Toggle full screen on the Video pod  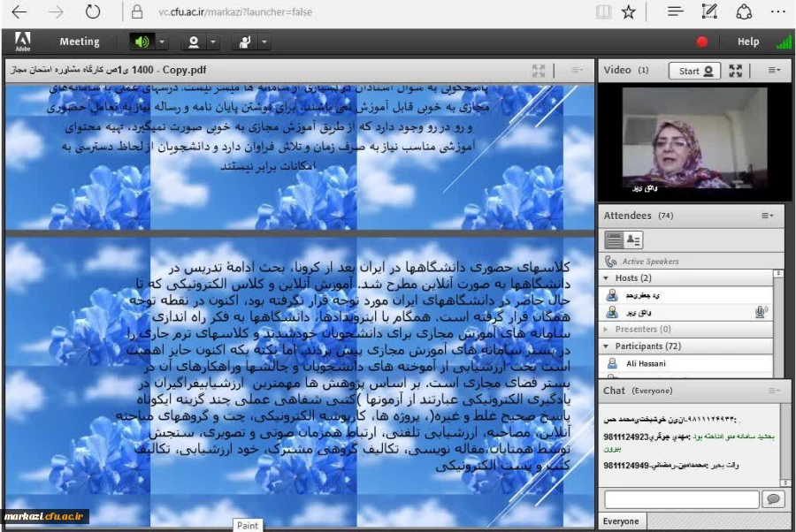pos(736,70)
